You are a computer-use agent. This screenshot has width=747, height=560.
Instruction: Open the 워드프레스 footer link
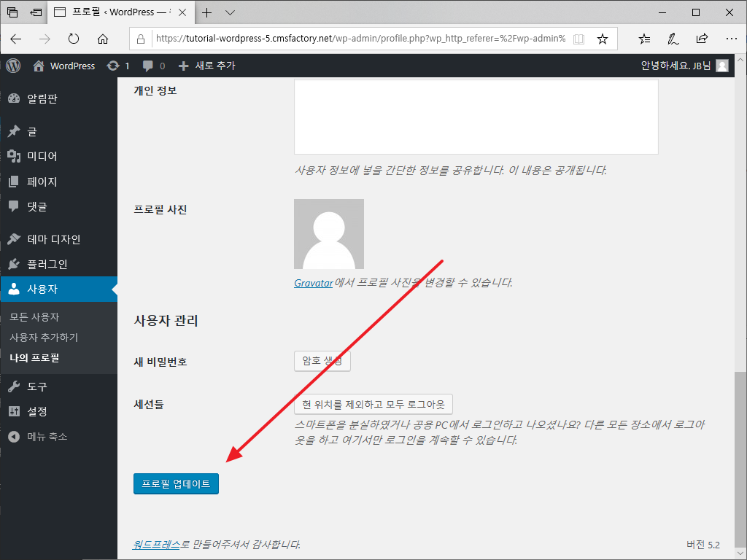(x=156, y=544)
